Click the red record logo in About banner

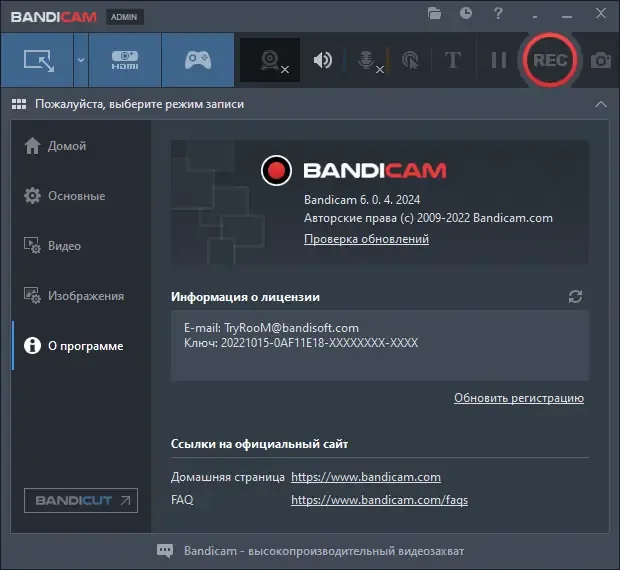[x=276, y=170]
